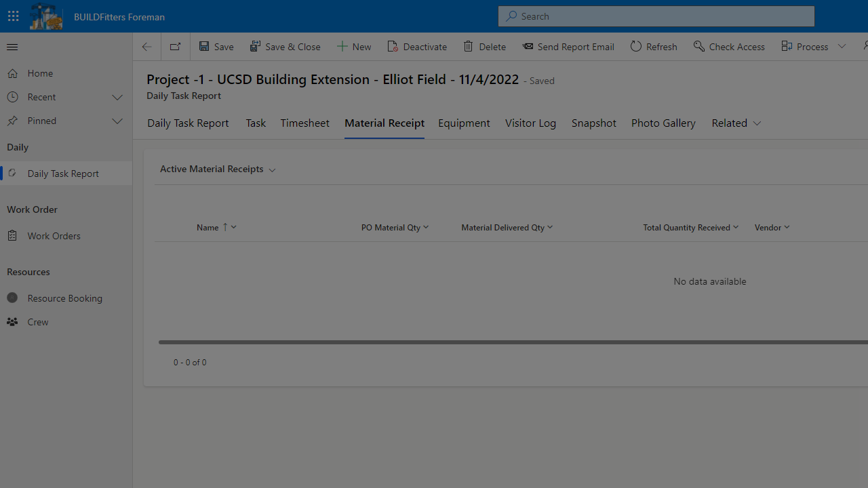Open Work Orders in sidebar
Image resolution: width=868 pixels, height=488 pixels.
pyautogui.click(x=66, y=236)
